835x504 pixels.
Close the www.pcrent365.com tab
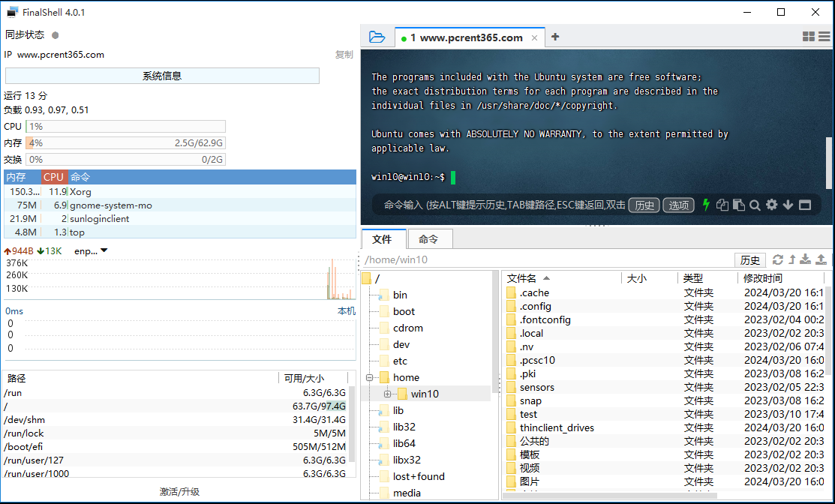pyautogui.click(x=535, y=37)
